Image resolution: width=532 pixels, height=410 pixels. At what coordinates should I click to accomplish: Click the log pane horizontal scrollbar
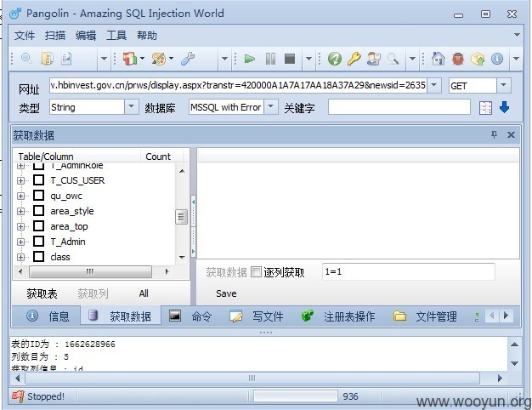(252, 378)
